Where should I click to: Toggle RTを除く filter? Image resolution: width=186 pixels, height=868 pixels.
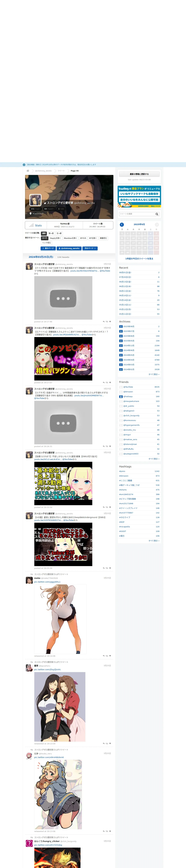pos(93,238)
